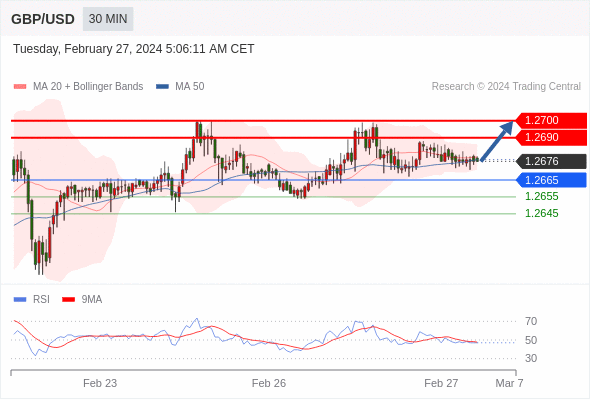Screen dimensions: 590x400
Task: Select the 1.2690 resistance price label
Action: pyautogui.click(x=551, y=137)
